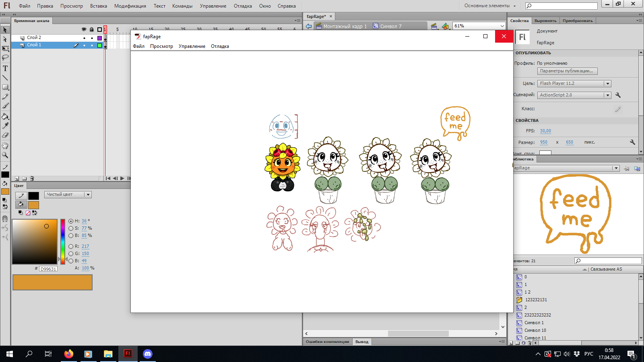Screen dimensions: 644x362
Task: Toggle the show-all-layers eye icon
Action: (84, 29)
